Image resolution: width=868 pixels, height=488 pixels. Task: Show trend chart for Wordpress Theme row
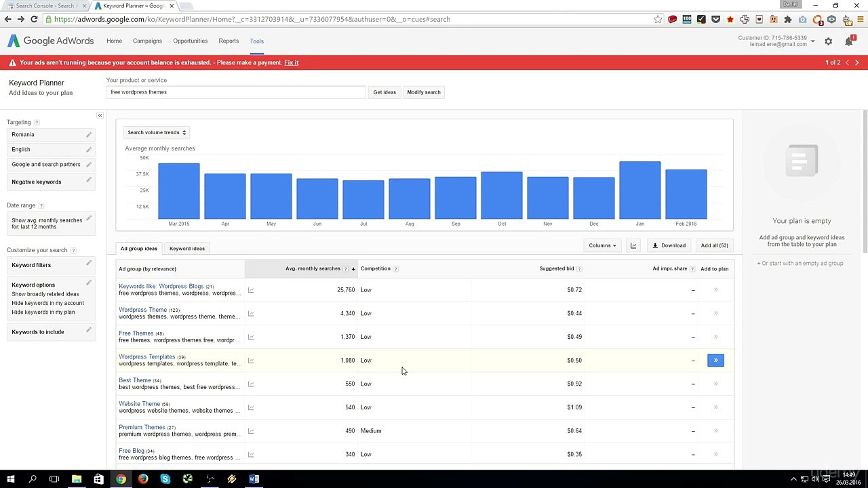(x=251, y=314)
